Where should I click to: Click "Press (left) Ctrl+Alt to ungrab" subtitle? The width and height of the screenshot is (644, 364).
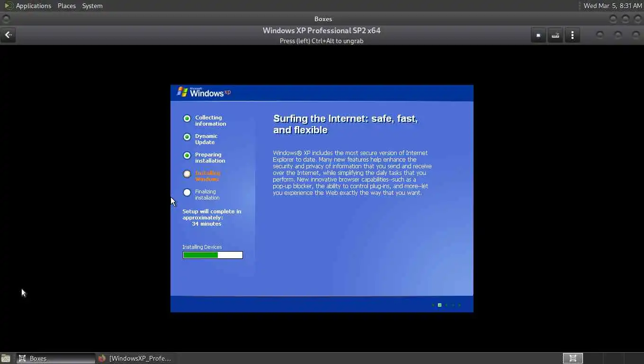tap(322, 41)
